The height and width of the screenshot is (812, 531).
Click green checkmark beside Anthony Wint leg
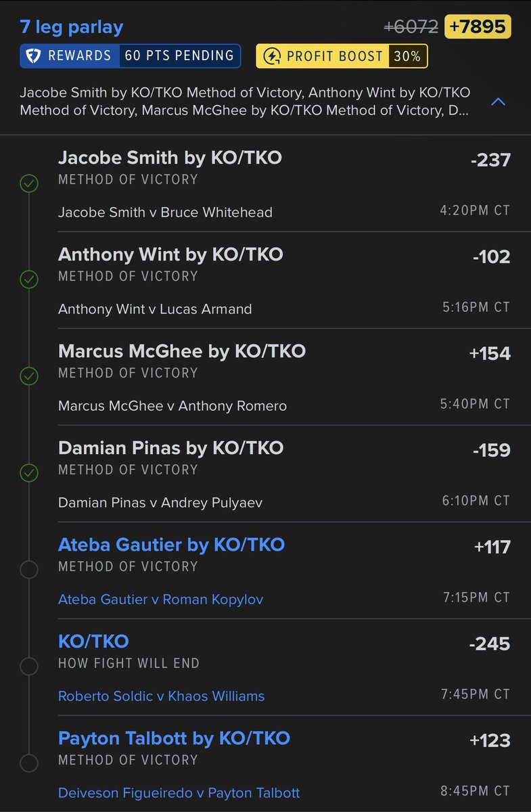pos(28,279)
